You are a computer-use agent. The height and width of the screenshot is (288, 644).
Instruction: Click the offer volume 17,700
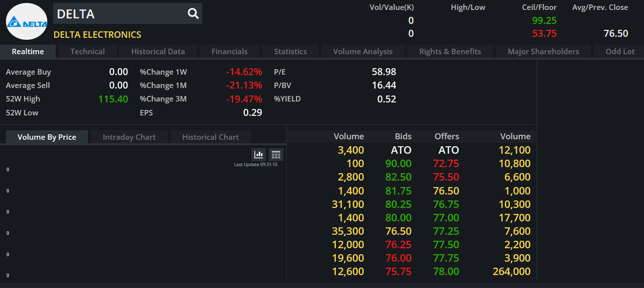pyautogui.click(x=515, y=217)
